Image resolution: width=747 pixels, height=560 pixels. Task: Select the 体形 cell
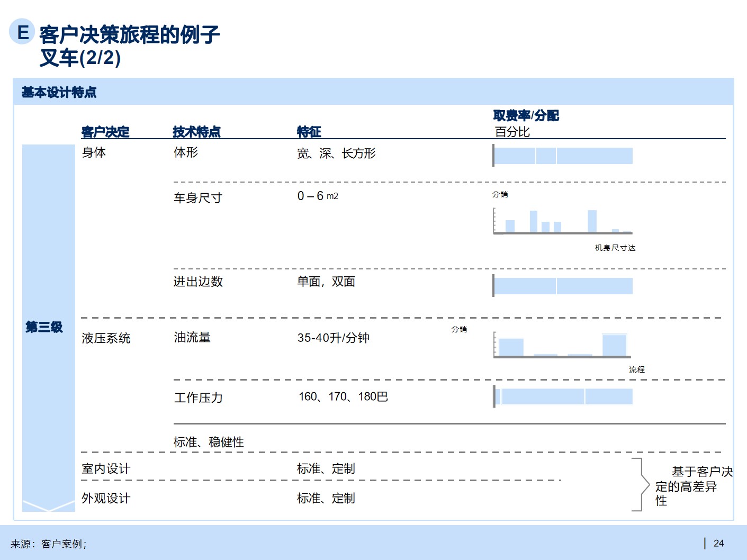(186, 152)
